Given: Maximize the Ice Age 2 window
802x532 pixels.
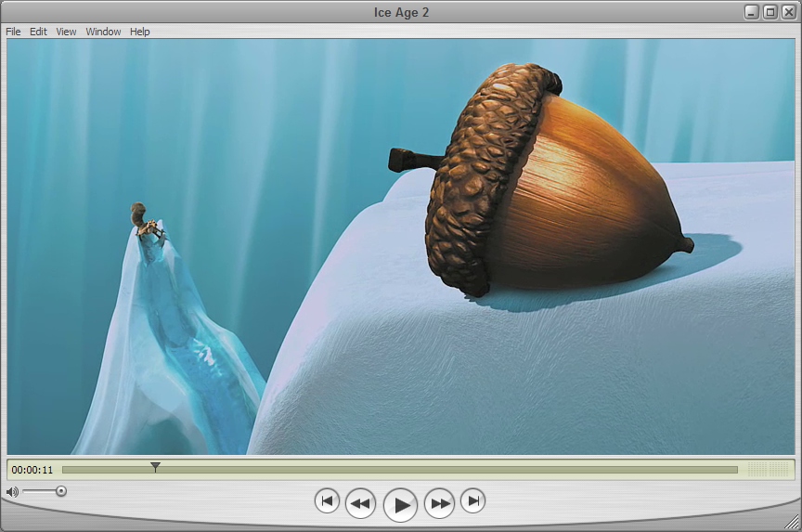Looking at the screenshot, I should (x=770, y=12).
